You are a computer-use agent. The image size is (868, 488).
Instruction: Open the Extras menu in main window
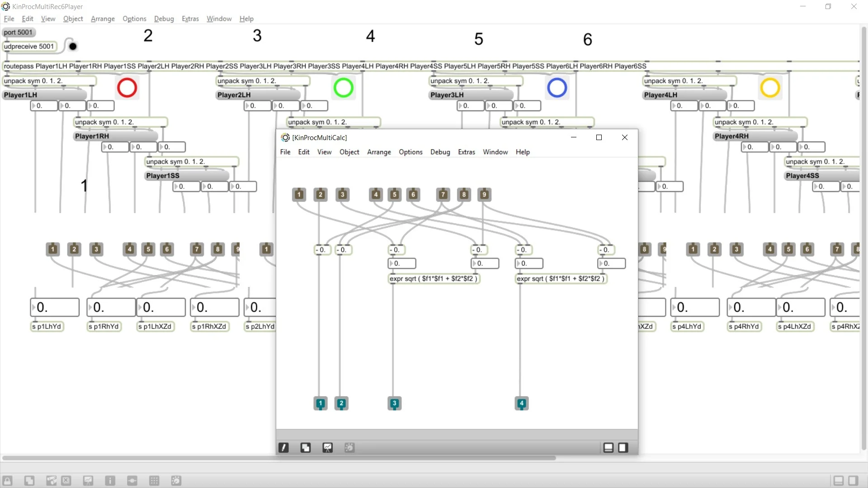coord(190,19)
